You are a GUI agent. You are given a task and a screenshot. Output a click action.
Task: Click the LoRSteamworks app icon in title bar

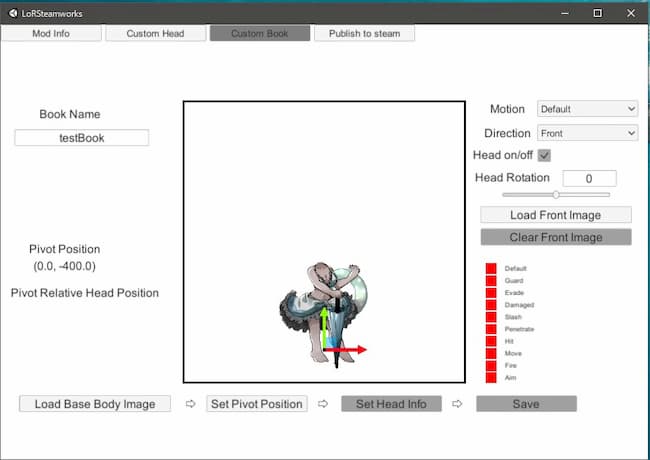pyautogui.click(x=13, y=13)
